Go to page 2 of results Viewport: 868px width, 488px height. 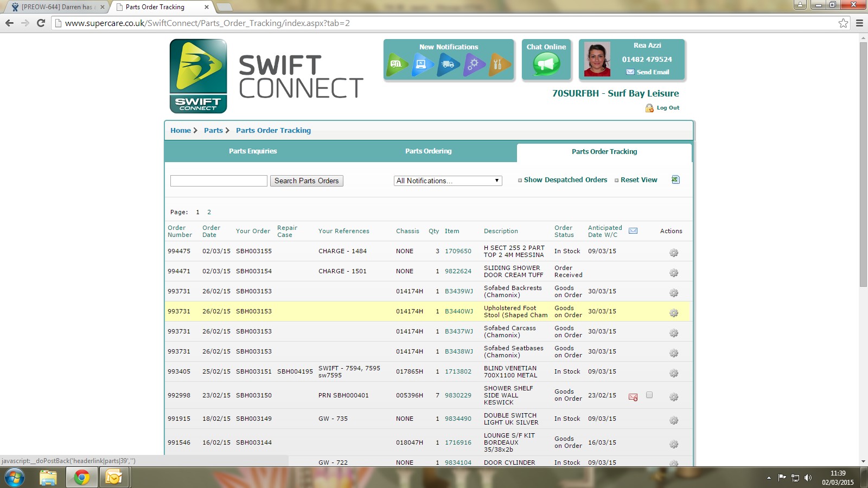pyautogui.click(x=209, y=212)
